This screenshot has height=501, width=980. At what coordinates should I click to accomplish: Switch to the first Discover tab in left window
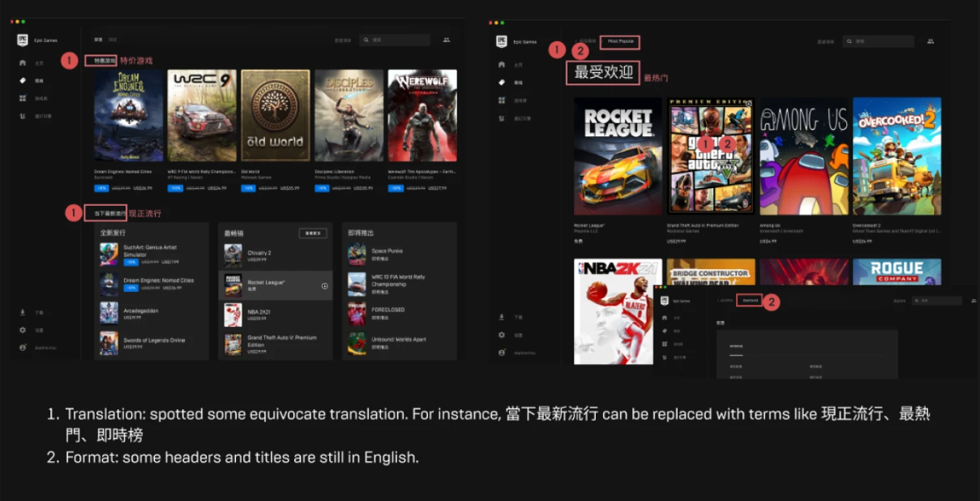click(98, 40)
